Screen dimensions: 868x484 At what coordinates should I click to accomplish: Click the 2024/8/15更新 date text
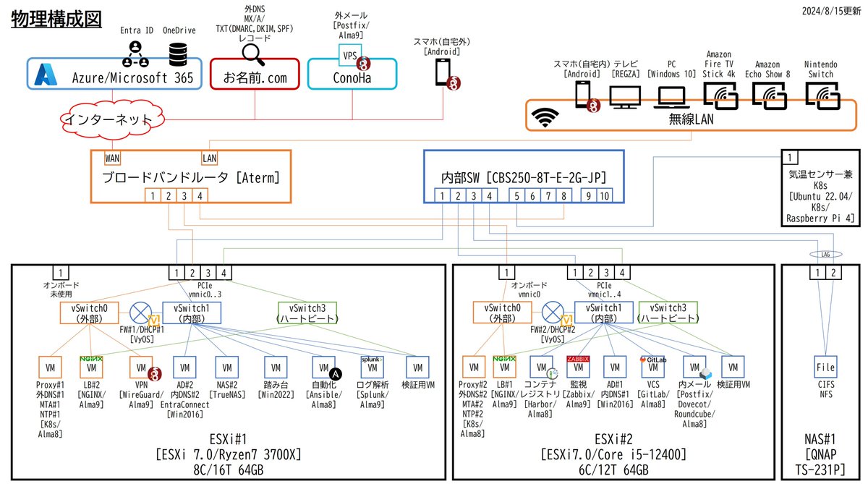coord(832,11)
